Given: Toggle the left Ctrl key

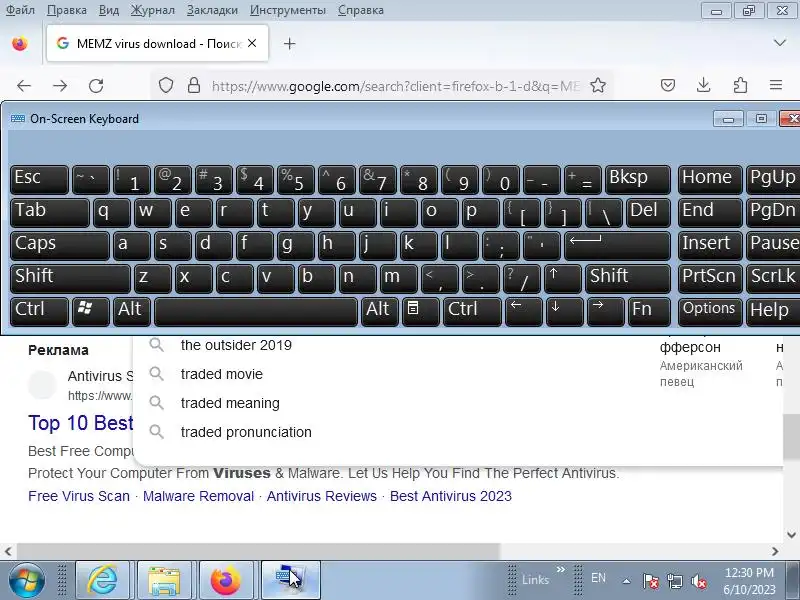Looking at the screenshot, I should click(39, 312).
